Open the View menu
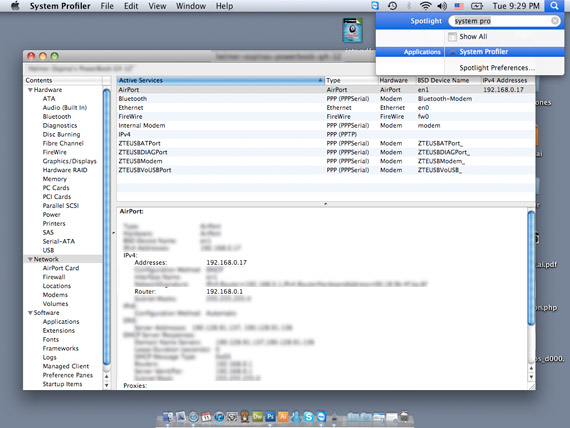The width and height of the screenshot is (570, 428). [157, 6]
